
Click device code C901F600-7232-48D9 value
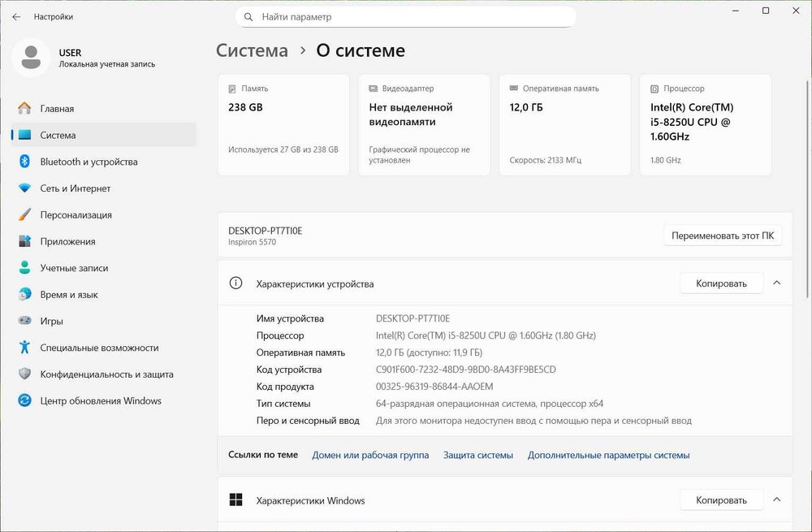pos(465,370)
